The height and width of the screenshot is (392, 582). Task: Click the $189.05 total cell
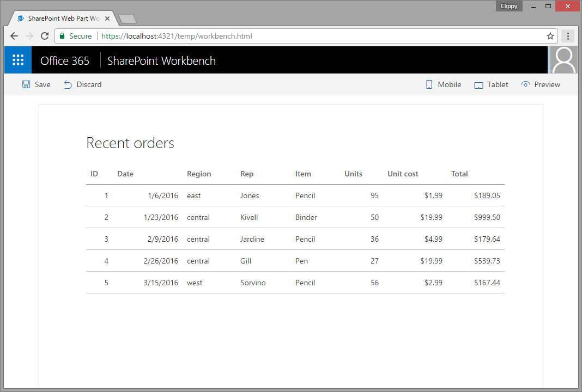[487, 195]
